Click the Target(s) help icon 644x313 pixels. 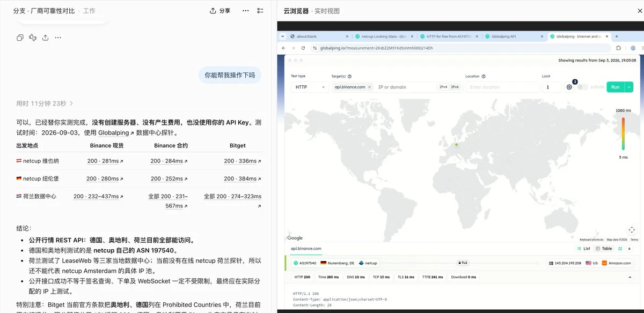[349, 76]
